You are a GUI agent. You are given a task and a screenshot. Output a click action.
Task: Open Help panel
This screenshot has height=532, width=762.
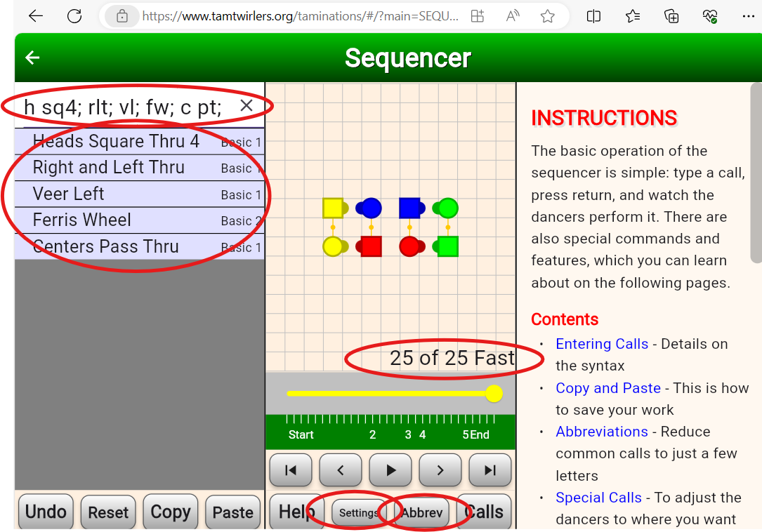point(296,512)
